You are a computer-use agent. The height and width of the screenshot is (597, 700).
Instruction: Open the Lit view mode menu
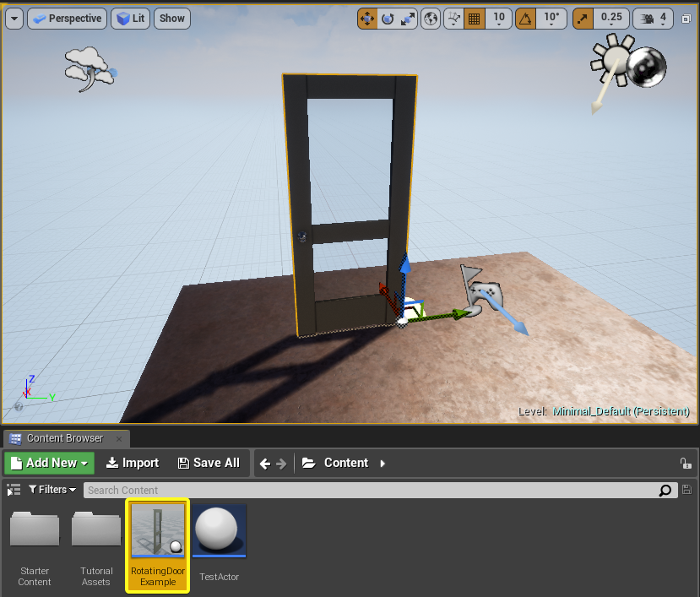pyautogui.click(x=131, y=18)
